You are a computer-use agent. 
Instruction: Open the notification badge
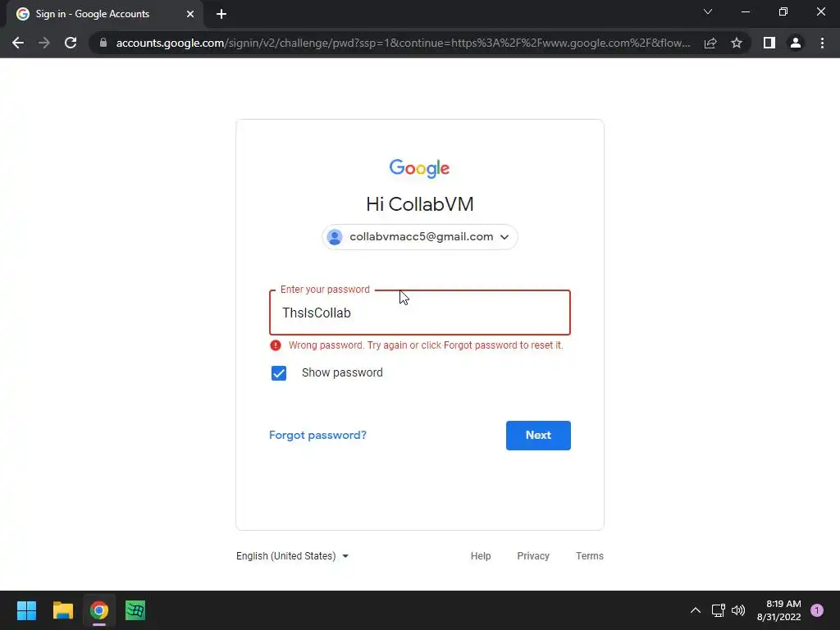[x=817, y=610]
